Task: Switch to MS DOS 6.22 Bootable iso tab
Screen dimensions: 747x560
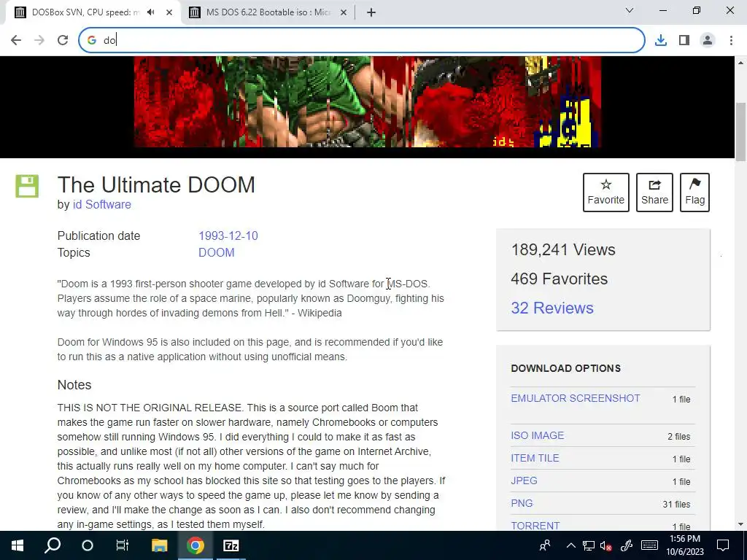Action: click(x=268, y=12)
